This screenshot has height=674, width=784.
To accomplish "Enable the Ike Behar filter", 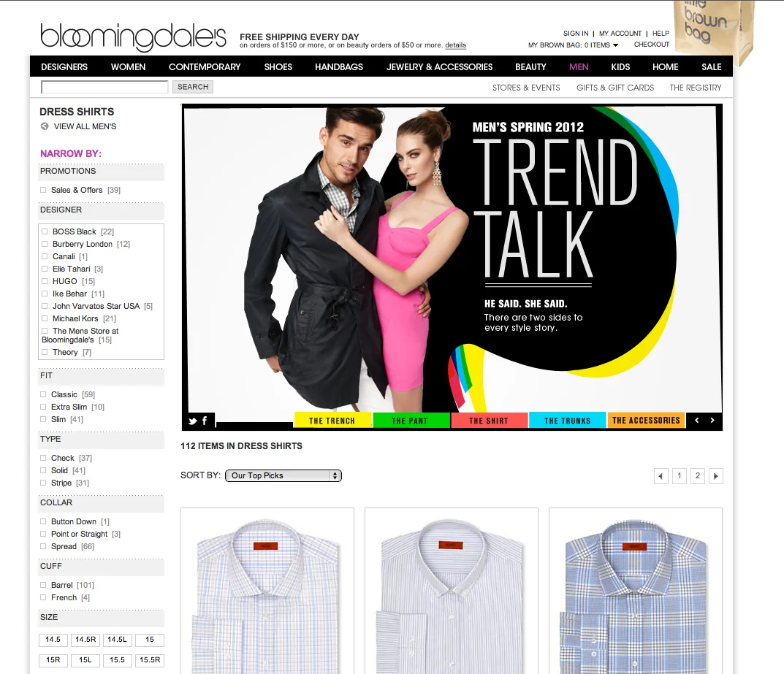I will 45,294.
